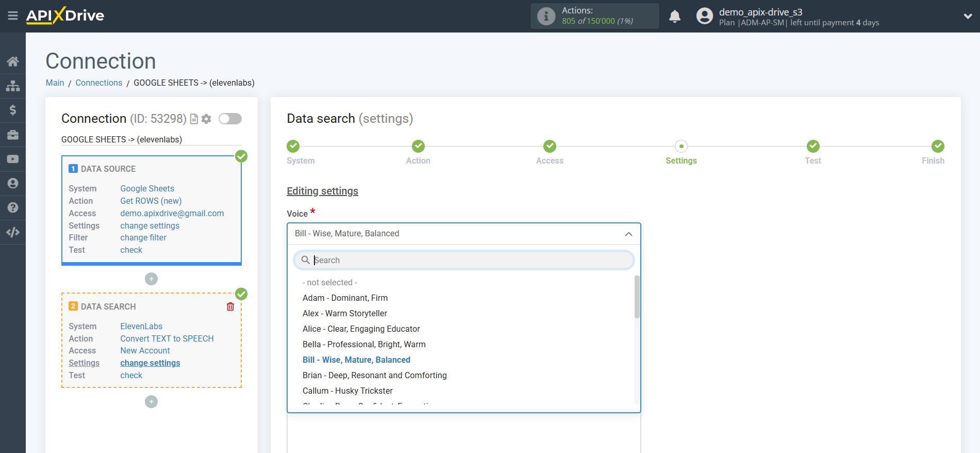Click the green check on Data Search
Viewport: 980px width, 453px height.
241,294
